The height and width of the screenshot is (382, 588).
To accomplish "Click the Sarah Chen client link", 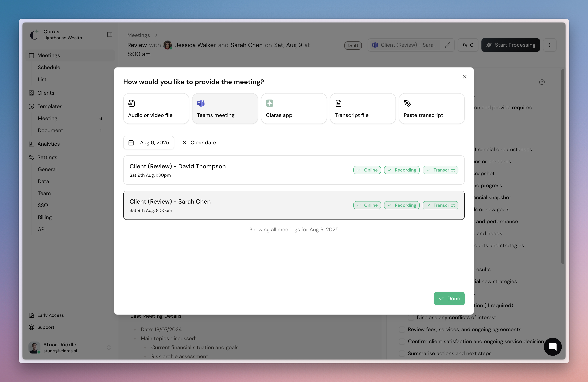I will [247, 45].
